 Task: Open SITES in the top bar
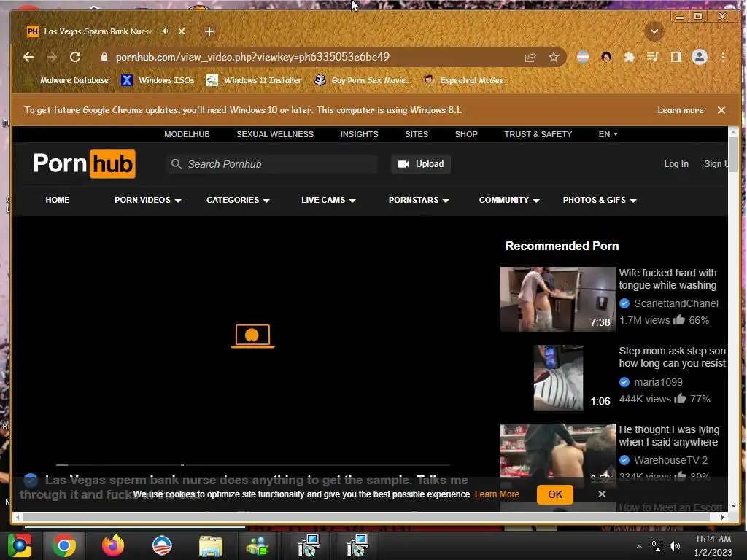click(x=417, y=134)
